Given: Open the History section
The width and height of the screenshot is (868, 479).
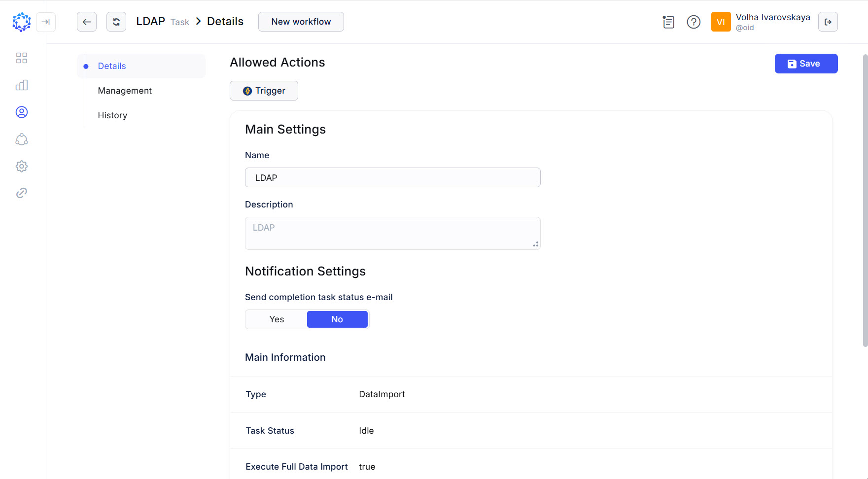Looking at the screenshot, I should pos(112,115).
